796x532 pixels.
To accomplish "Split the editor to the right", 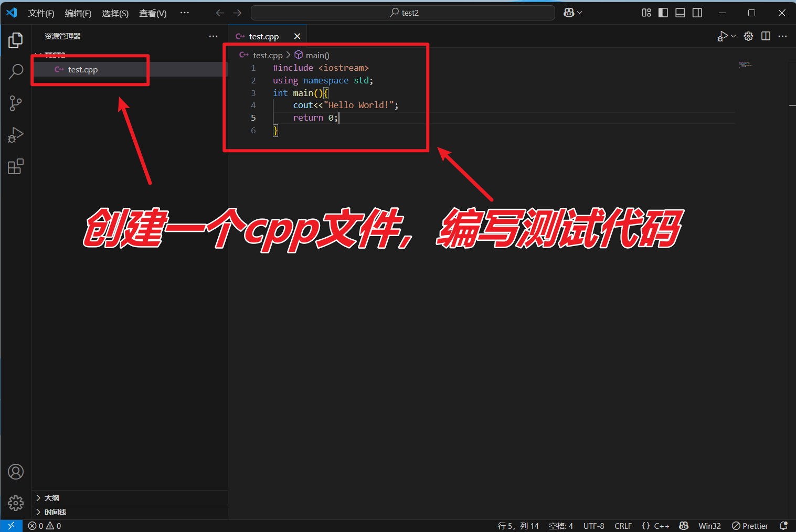I will (x=766, y=36).
